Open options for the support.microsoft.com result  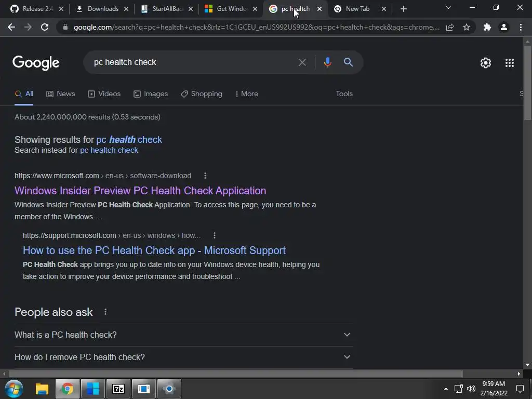point(215,235)
